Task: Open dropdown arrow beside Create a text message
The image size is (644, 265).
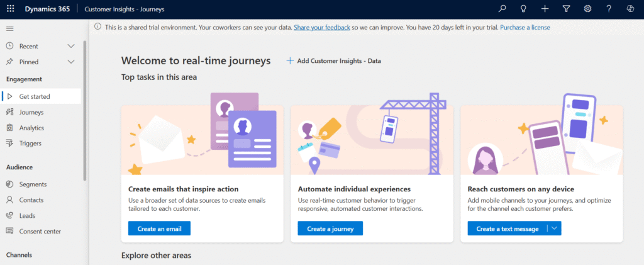Action: (x=553, y=228)
